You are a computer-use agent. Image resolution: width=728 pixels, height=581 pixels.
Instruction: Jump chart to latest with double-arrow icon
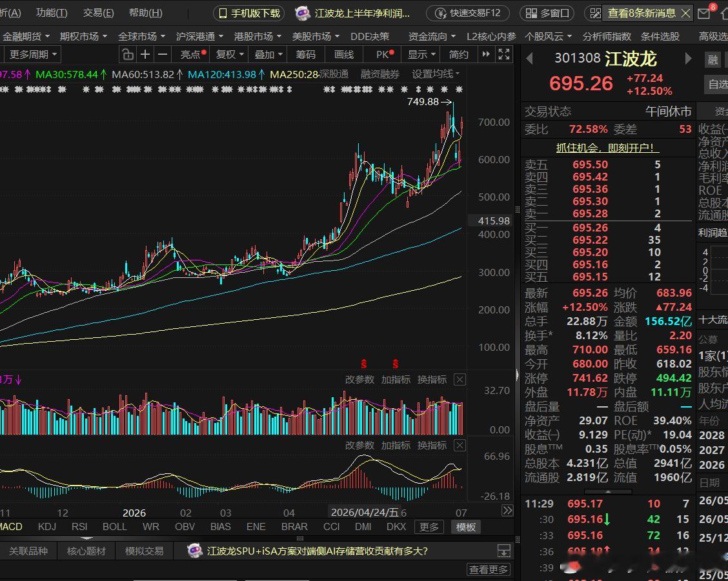point(507,511)
